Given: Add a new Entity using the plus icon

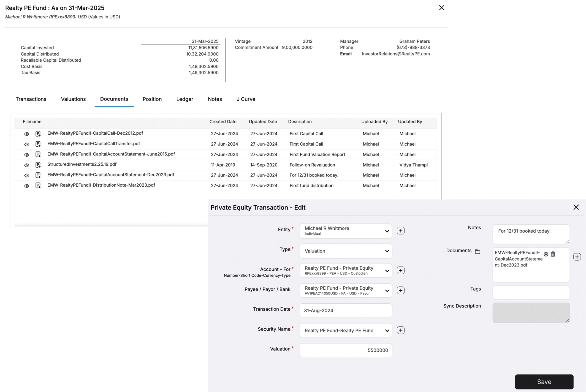Looking at the screenshot, I should click(x=401, y=231).
